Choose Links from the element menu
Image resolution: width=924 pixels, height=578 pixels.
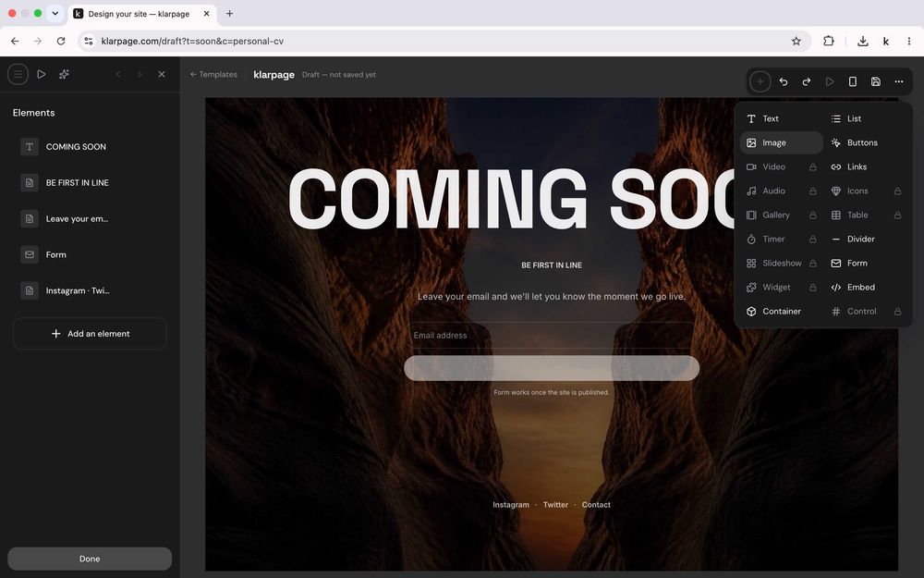coord(866,166)
